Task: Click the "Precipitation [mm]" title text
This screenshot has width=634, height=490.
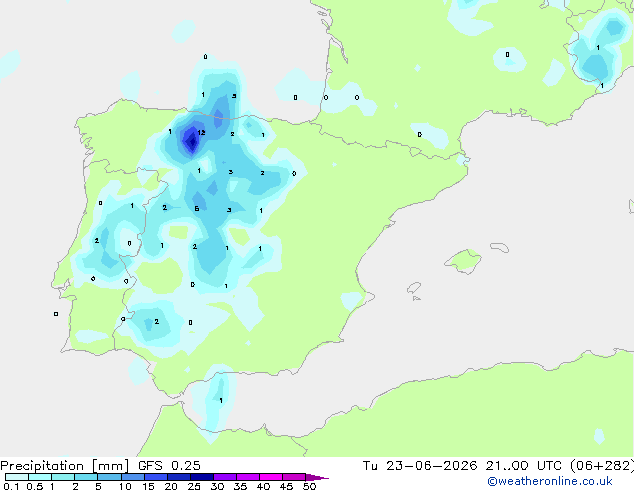Action: tap(64, 466)
